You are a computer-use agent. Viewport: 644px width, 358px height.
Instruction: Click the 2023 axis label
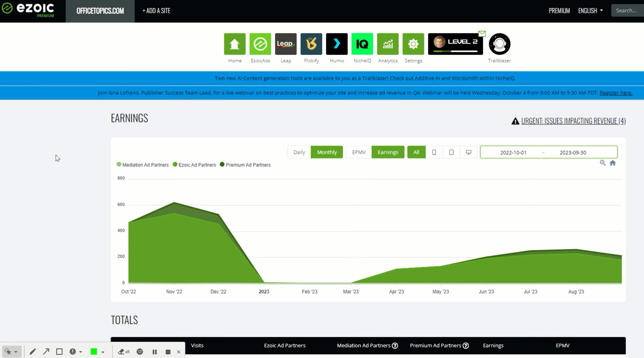tap(264, 292)
